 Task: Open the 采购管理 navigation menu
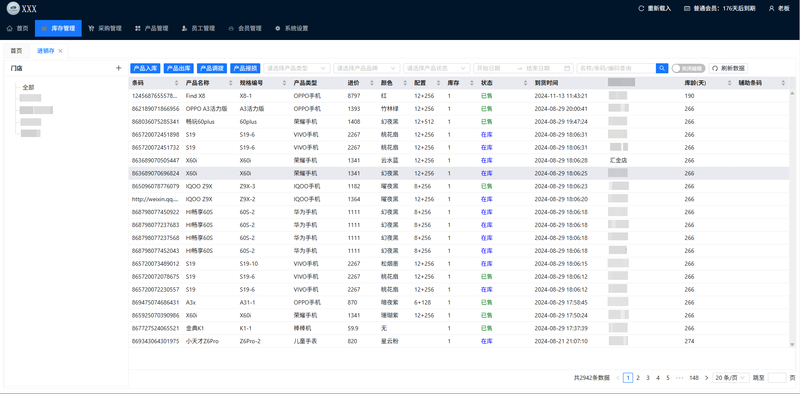(x=105, y=29)
